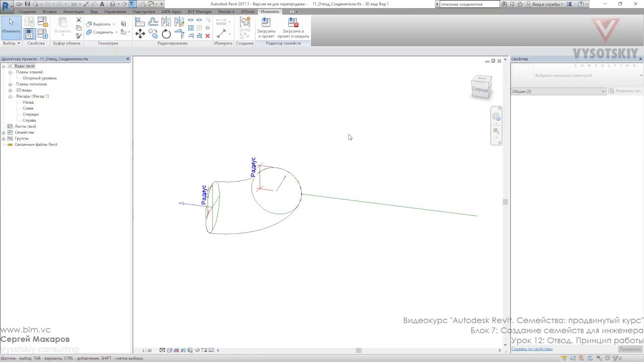Image resolution: width=644 pixels, height=362 pixels.
Task: Open the Вставка ribbon tab
Action: pos(49,12)
